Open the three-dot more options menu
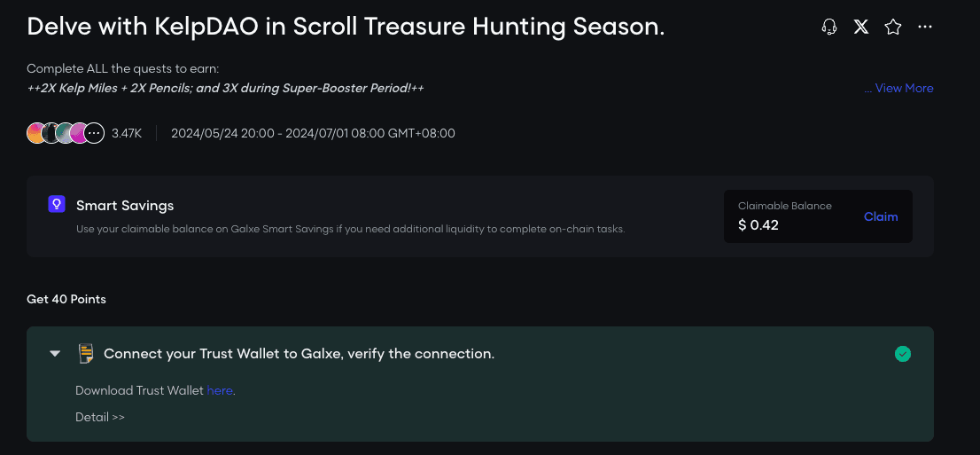This screenshot has height=455, width=980. pyautogui.click(x=925, y=27)
